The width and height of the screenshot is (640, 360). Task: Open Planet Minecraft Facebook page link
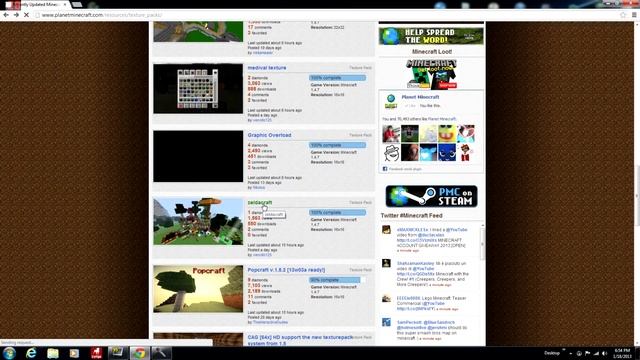420,97
